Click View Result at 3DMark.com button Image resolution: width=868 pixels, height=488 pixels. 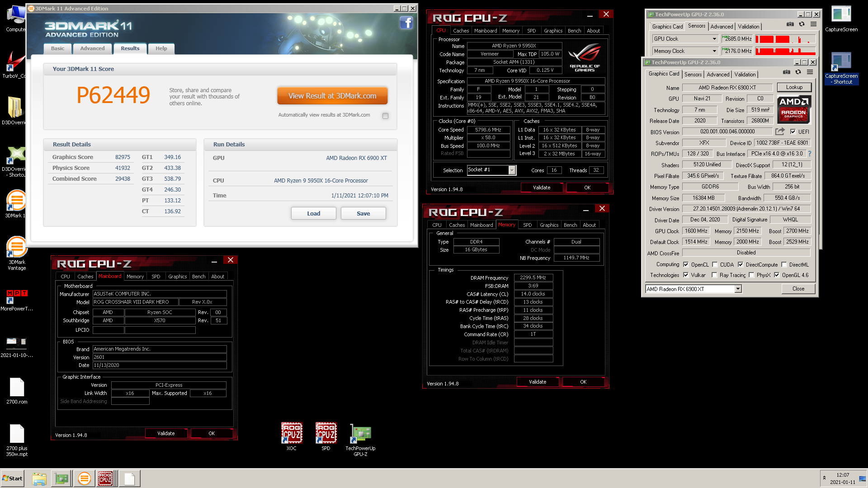click(332, 96)
